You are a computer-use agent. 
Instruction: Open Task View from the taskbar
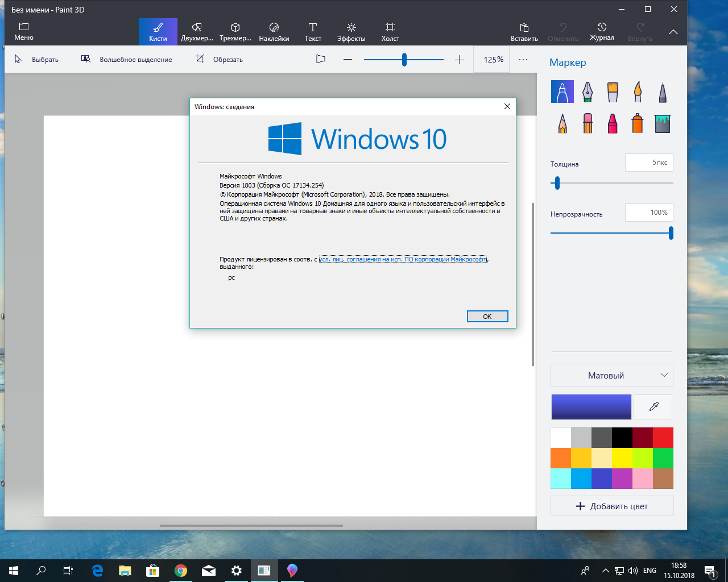(68, 571)
